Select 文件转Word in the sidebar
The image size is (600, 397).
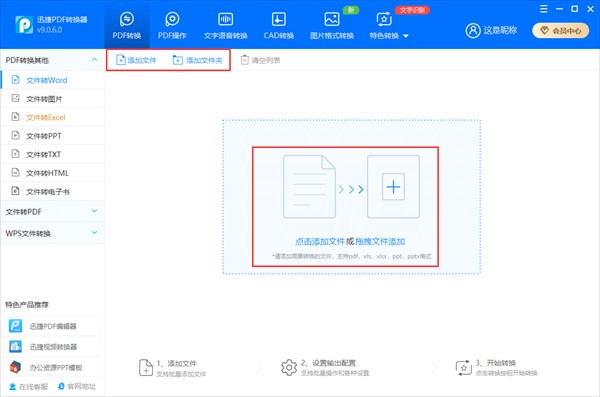coord(52,80)
